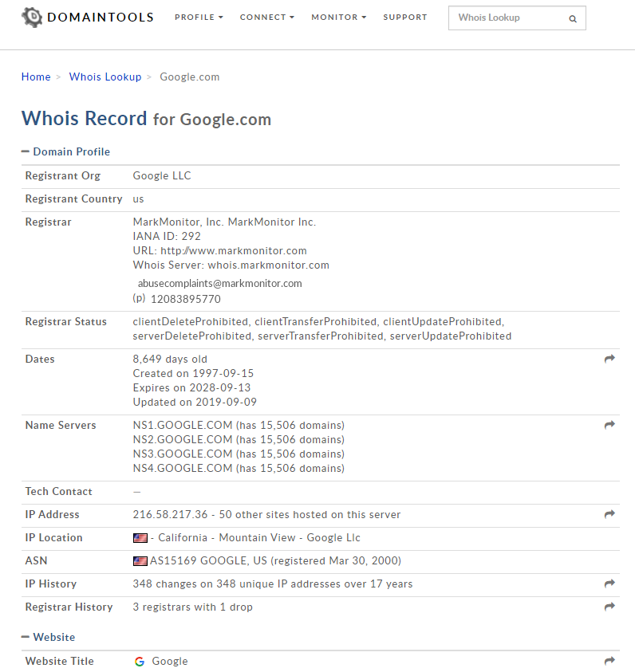The height and width of the screenshot is (672, 635).
Task: Click the NS3.GOOGLE.COM name server entry
Action: click(239, 454)
